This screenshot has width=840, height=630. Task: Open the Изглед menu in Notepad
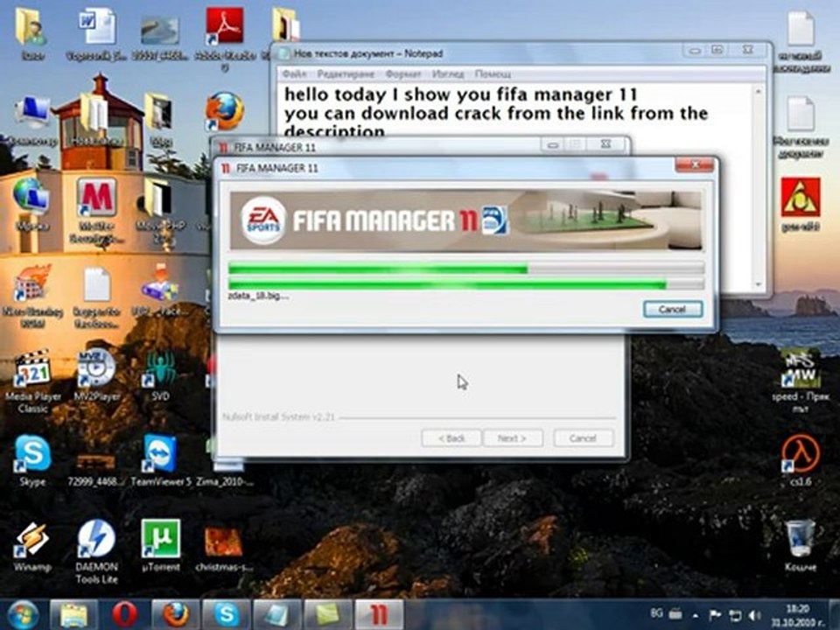[x=448, y=73]
